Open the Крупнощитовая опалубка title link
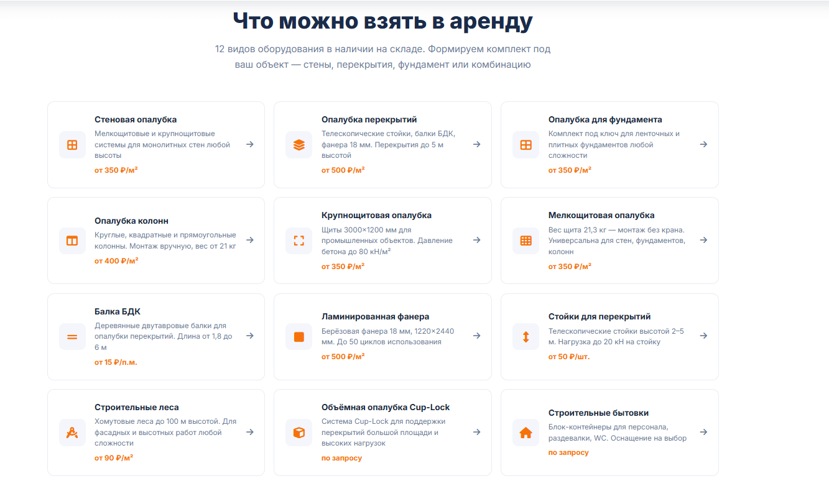829x504 pixels. (x=377, y=215)
